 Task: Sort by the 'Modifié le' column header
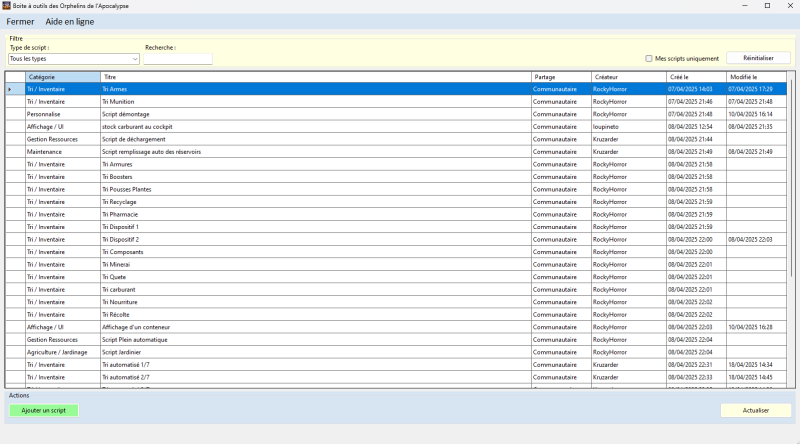pyautogui.click(x=756, y=77)
